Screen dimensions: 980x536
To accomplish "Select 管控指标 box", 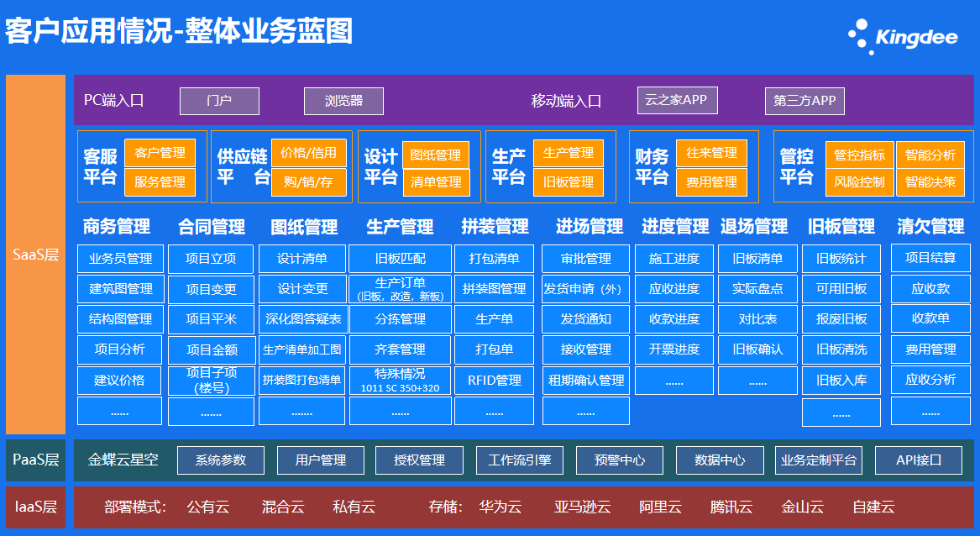I will 859,155.
